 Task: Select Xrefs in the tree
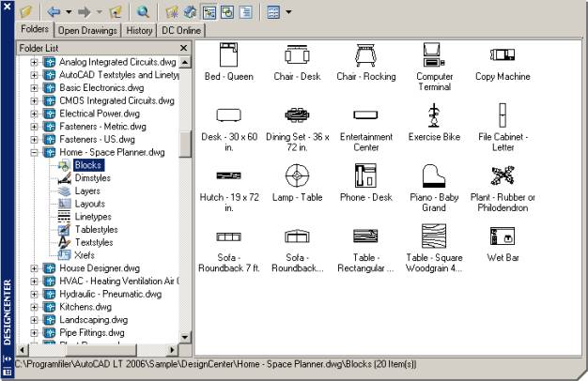point(85,255)
